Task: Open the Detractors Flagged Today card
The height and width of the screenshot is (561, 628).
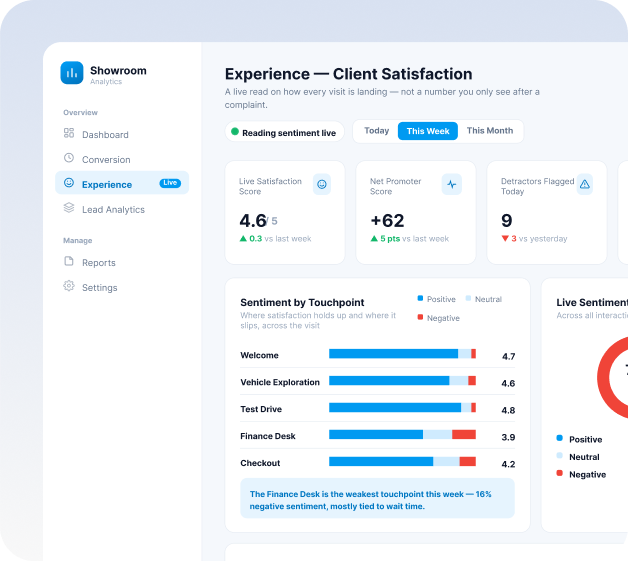Action: [547, 212]
